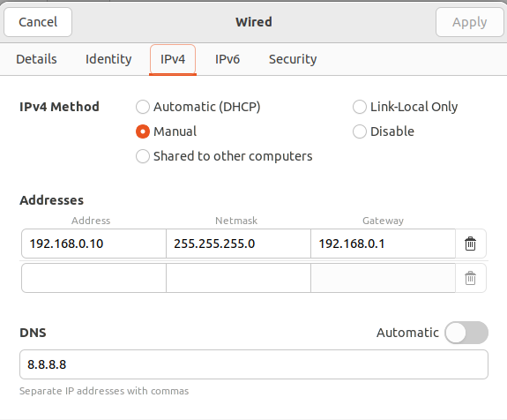This screenshot has height=420, width=507.
Task: Go to the Security tab
Action: click(293, 59)
